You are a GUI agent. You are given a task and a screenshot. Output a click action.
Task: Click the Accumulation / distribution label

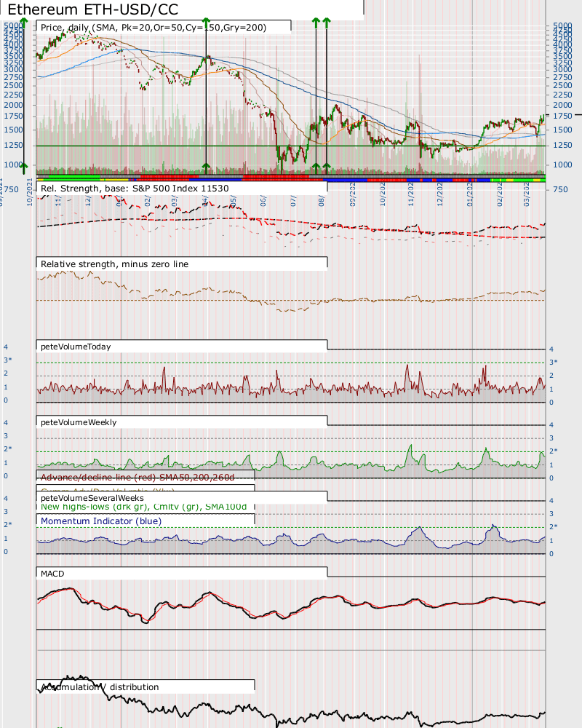100,687
